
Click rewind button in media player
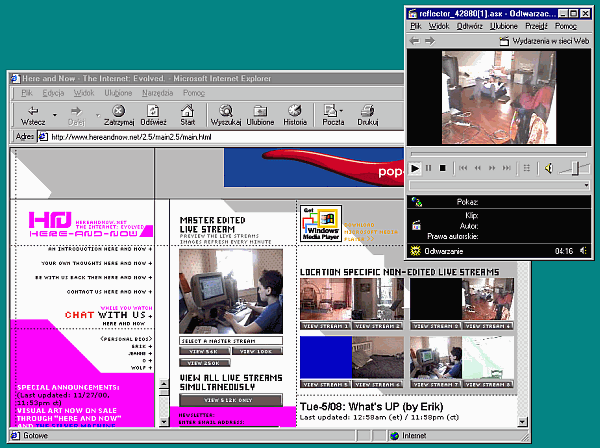478,168
